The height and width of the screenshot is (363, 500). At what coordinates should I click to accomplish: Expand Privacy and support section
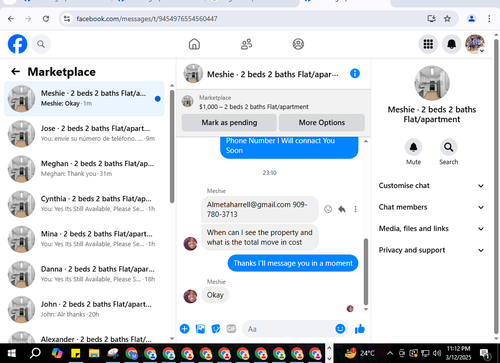tap(431, 250)
